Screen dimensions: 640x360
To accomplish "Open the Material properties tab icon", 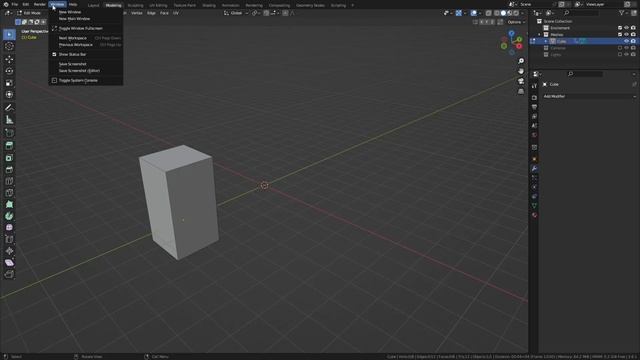I will [x=534, y=215].
